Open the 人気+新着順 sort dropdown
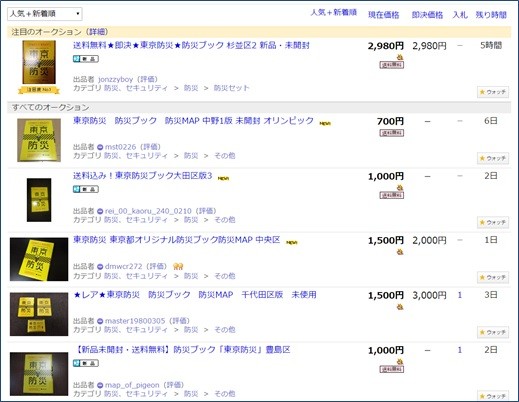 [x=45, y=14]
